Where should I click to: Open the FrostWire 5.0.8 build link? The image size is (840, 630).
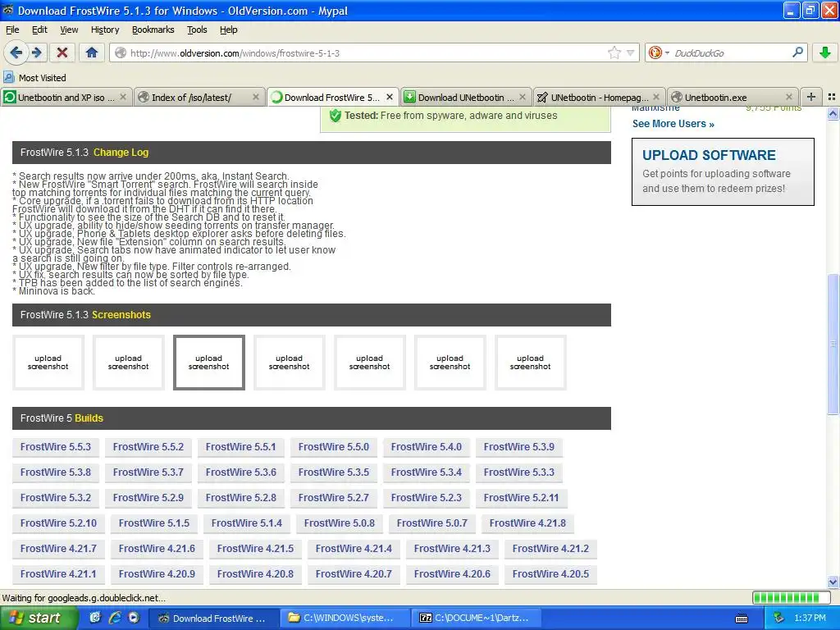(340, 523)
